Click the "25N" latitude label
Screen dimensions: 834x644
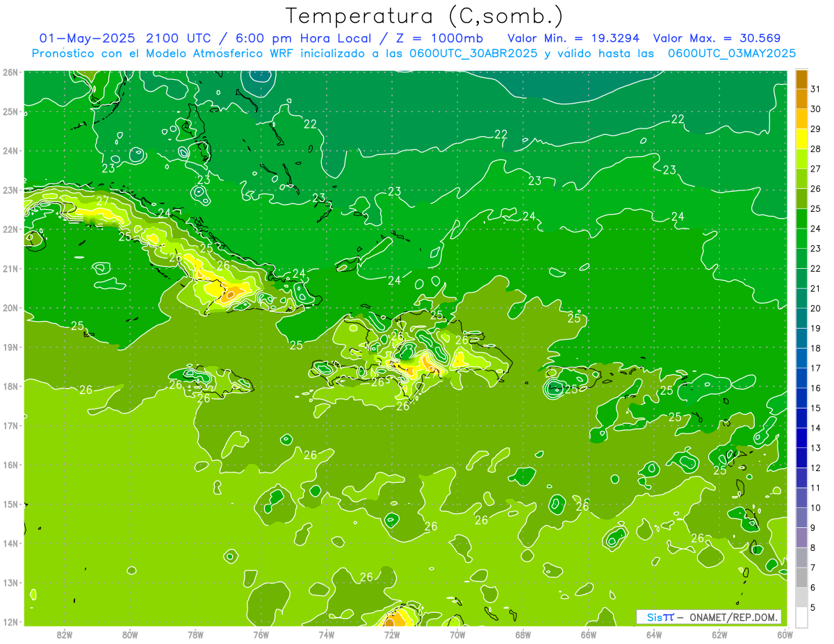pyautogui.click(x=10, y=111)
